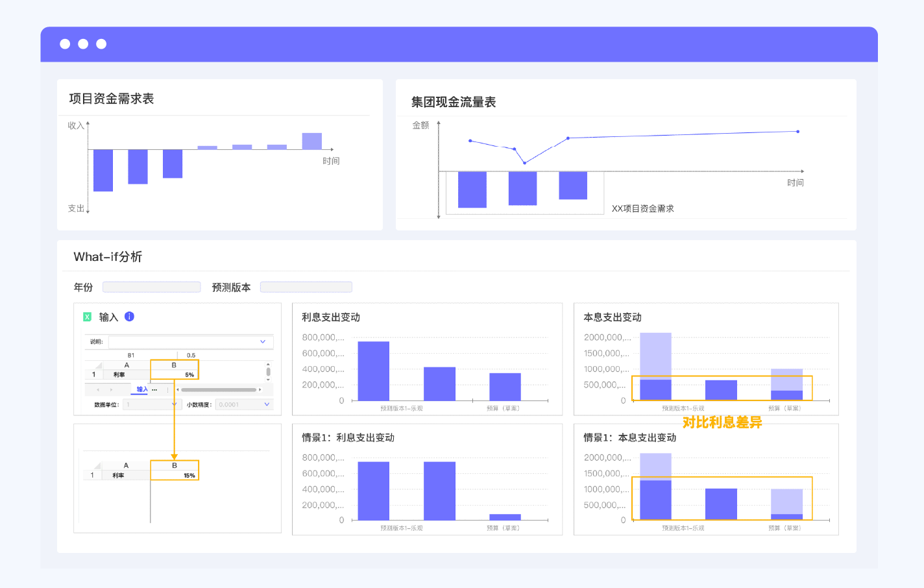Click the vertical scrollbar down arrow in spreadsheet
Screen dimensions: 924x588
point(268,379)
